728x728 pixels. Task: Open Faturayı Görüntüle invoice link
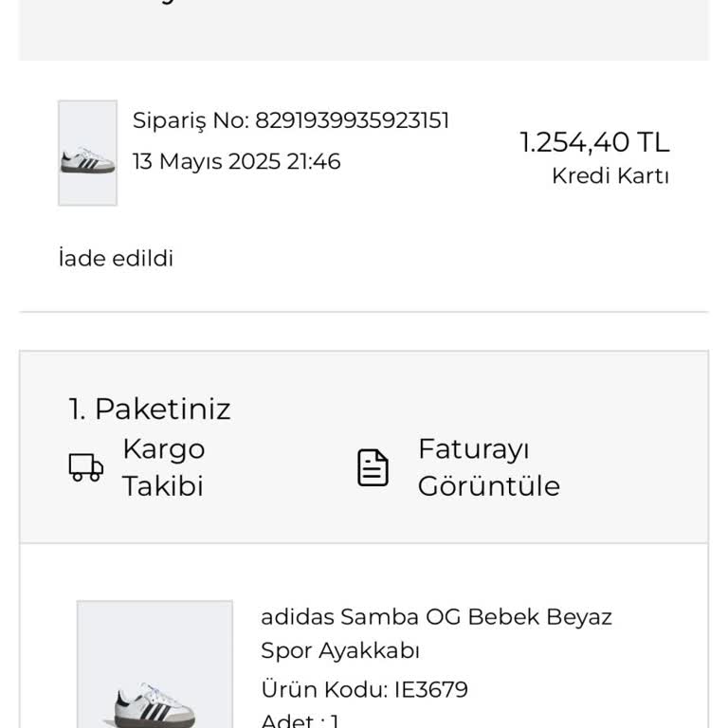click(488, 467)
